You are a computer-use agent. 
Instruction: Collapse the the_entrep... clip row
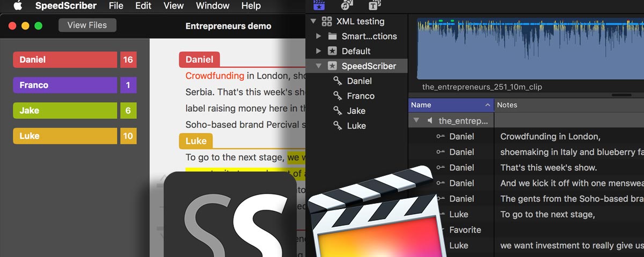pos(416,120)
